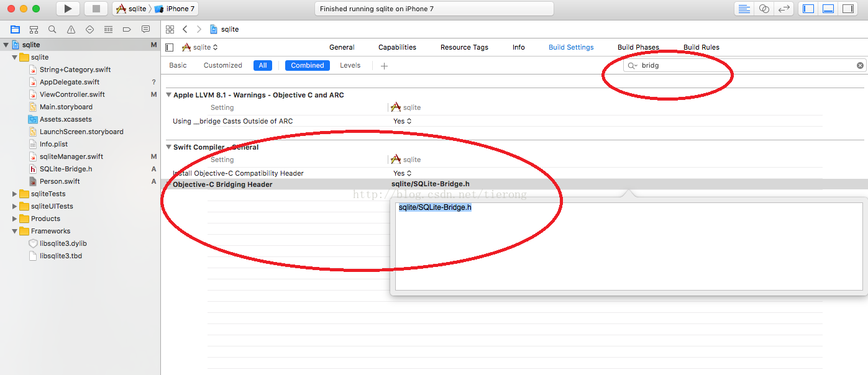The image size is (868, 375).
Task: Click the Stop button in toolbar
Action: point(96,9)
